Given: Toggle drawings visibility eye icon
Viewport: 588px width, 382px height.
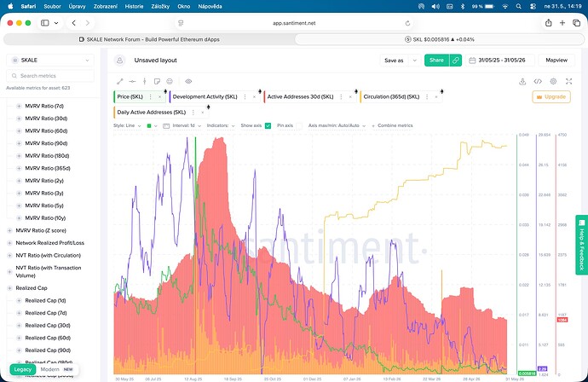Looking at the screenshot, I should [188, 81].
